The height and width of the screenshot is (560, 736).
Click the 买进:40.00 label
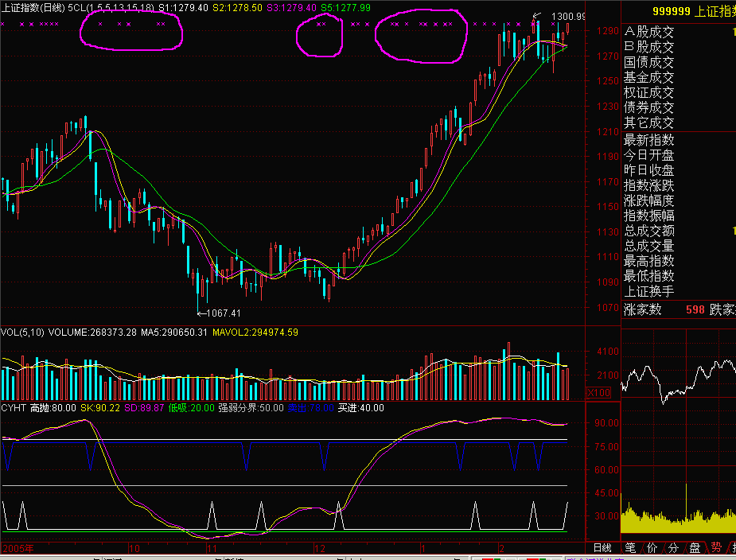(x=361, y=408)
